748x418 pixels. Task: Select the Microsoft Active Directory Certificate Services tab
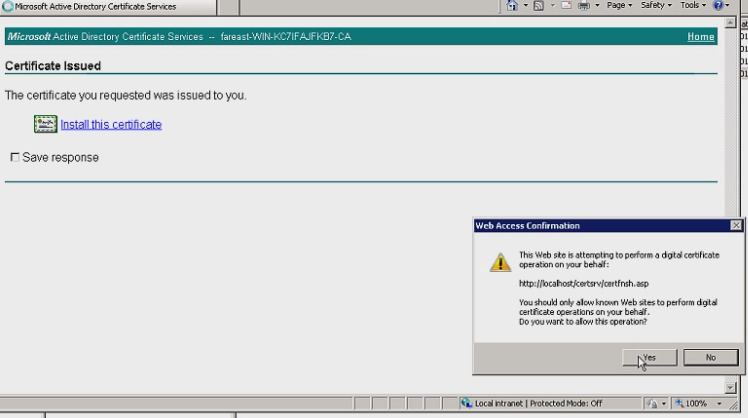pos(108,7)
